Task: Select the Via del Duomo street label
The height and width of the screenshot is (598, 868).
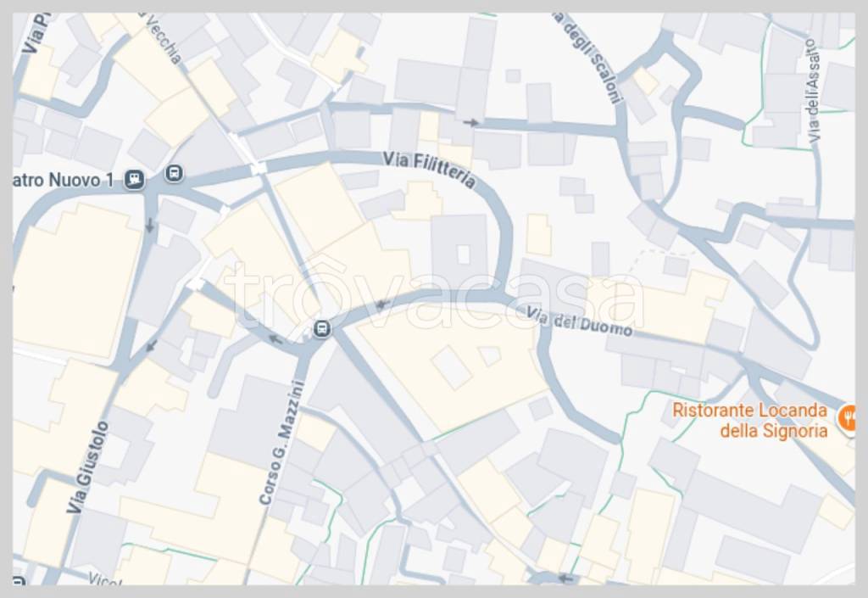Action: (579, 323)
